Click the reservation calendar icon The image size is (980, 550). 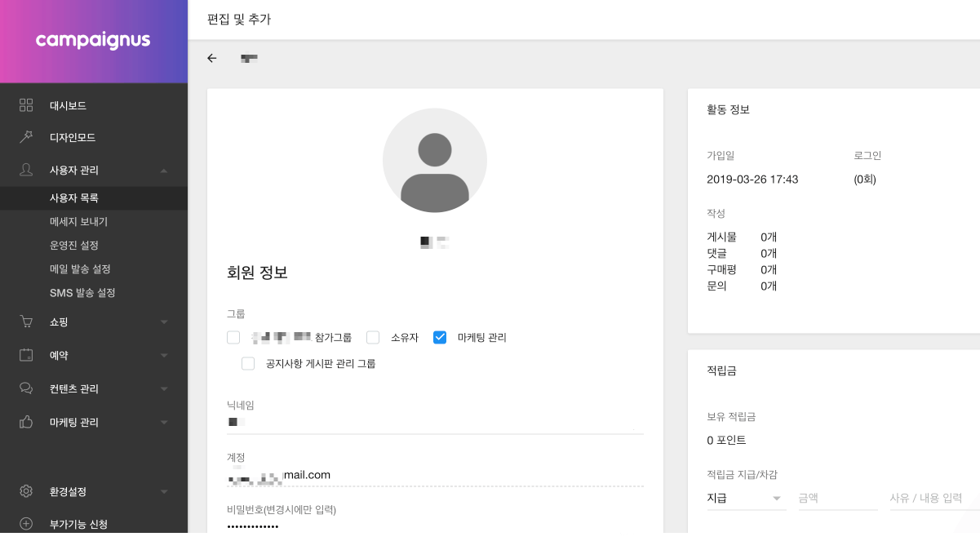26,355
